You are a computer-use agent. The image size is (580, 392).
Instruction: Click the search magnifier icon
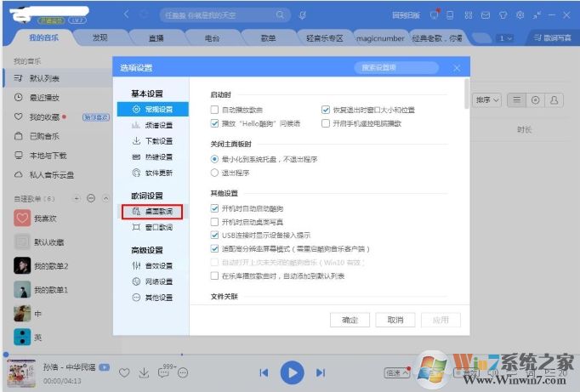pyautogui.click(x=280, y=14)
